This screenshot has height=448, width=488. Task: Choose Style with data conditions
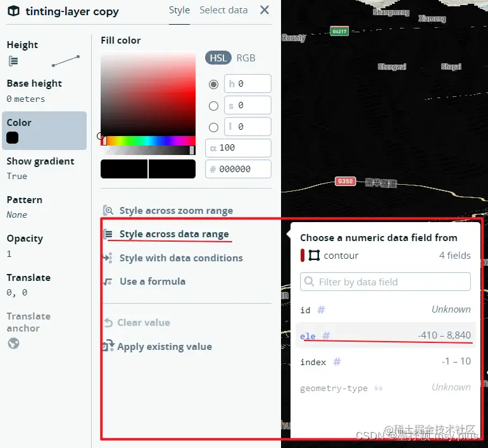(x=181, y=258)
